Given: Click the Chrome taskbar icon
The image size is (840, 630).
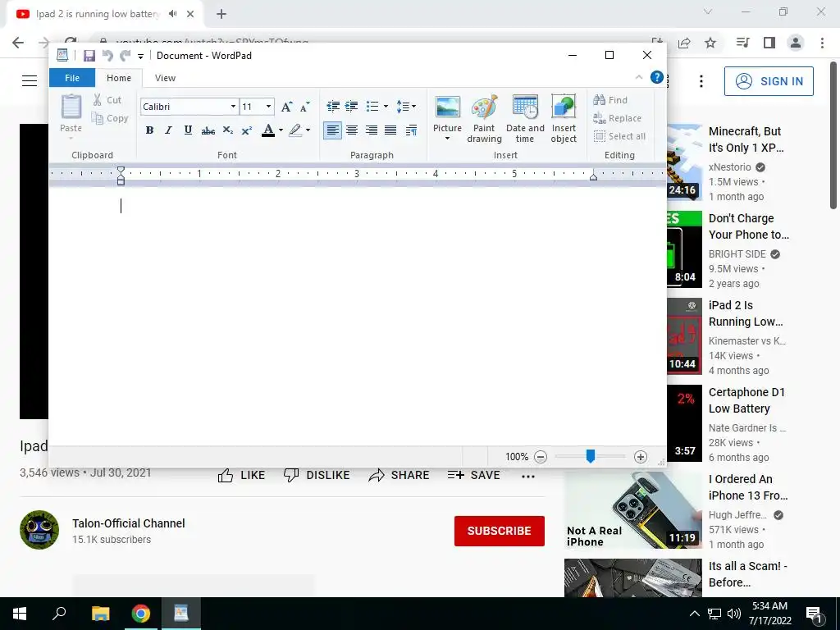Looking at the screenshot, I should pos(141,614).
